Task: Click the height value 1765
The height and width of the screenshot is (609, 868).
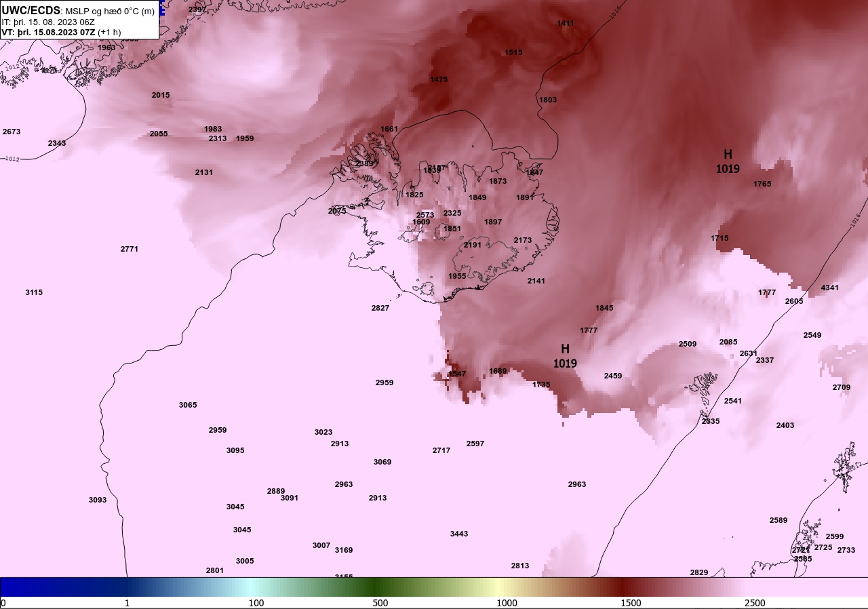Action: click(x=762, y=184)
